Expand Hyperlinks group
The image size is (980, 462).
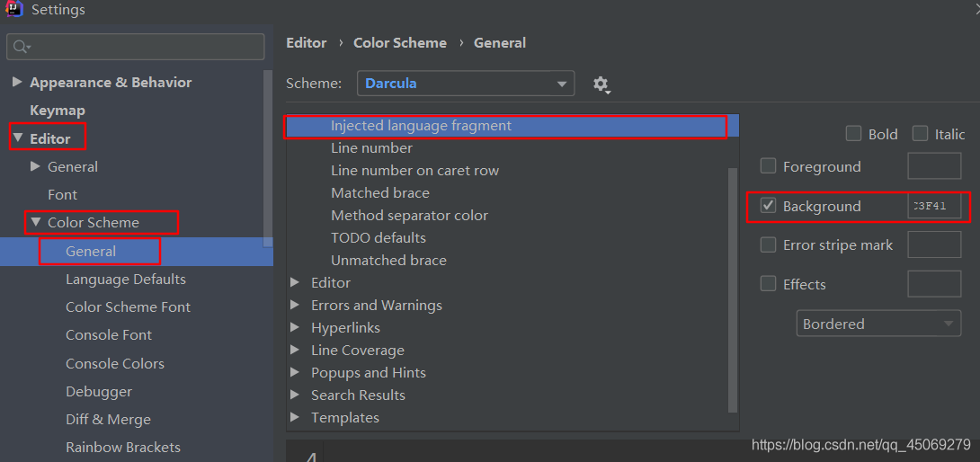tap(296, 327)
